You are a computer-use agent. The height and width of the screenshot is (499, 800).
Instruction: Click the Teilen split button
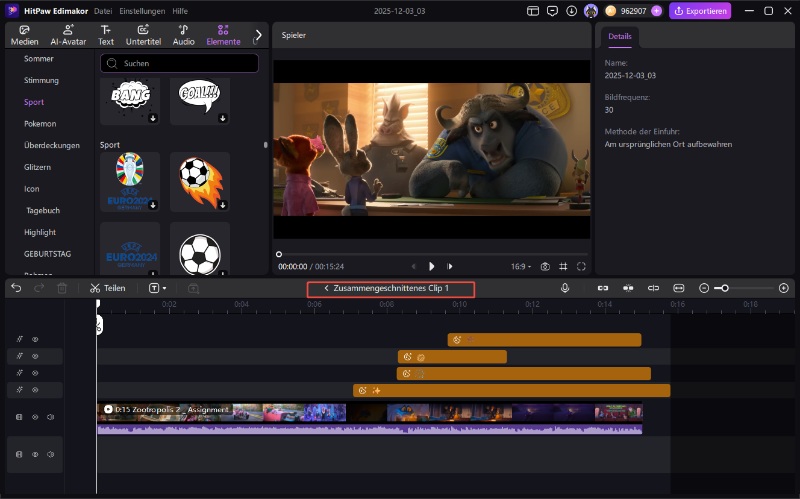(x=107, y=288)
